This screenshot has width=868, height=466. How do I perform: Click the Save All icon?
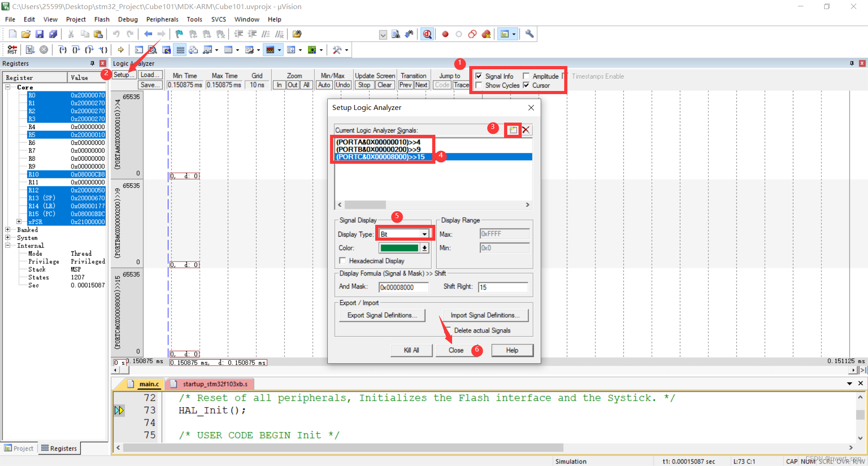53,34
